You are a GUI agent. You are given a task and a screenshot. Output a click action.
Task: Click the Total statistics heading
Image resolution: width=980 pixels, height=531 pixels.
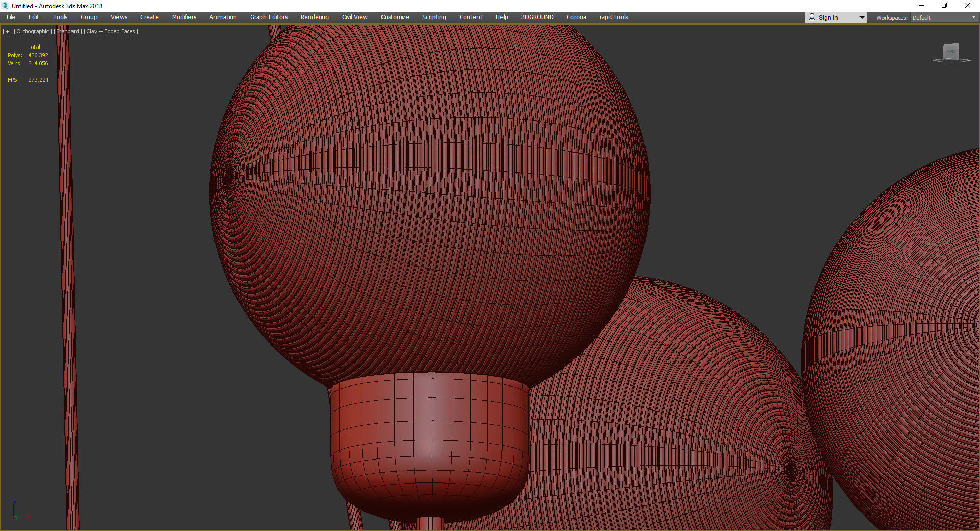point(34,47)
